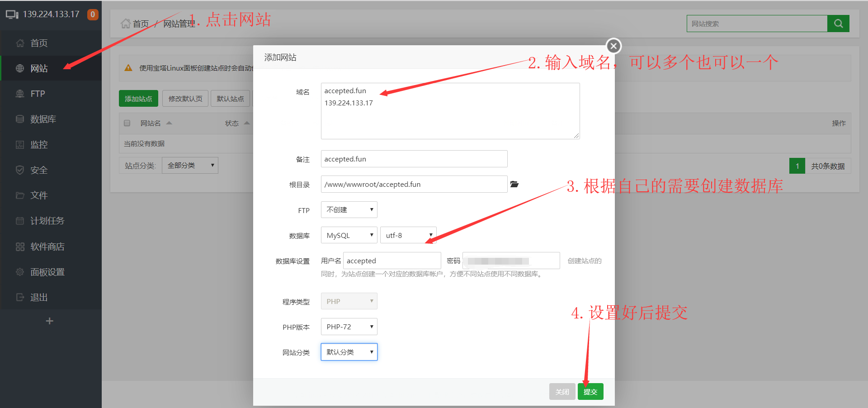Expand the 全部分类 site category dropdown
The image size is (868, 408).
(189, 165)
